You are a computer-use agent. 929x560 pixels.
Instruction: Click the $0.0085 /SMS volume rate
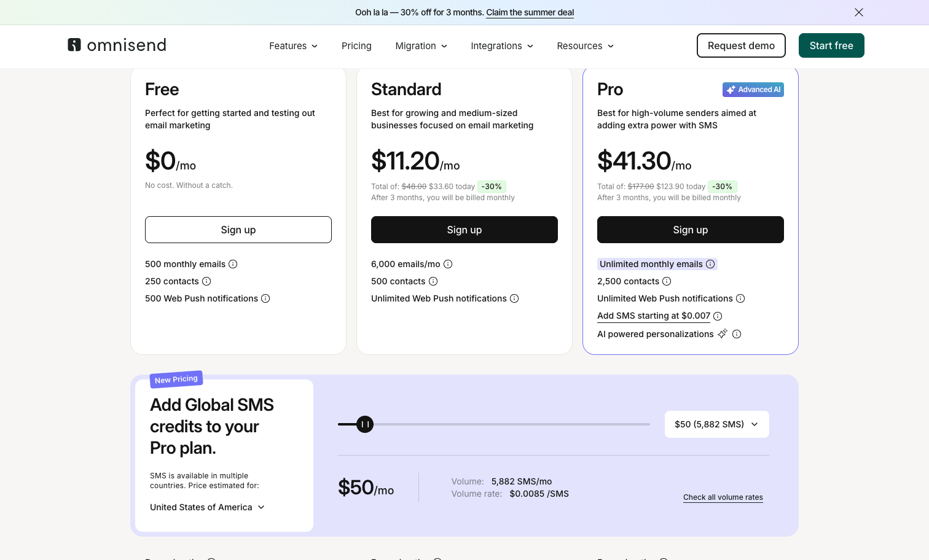click(539, 494)
